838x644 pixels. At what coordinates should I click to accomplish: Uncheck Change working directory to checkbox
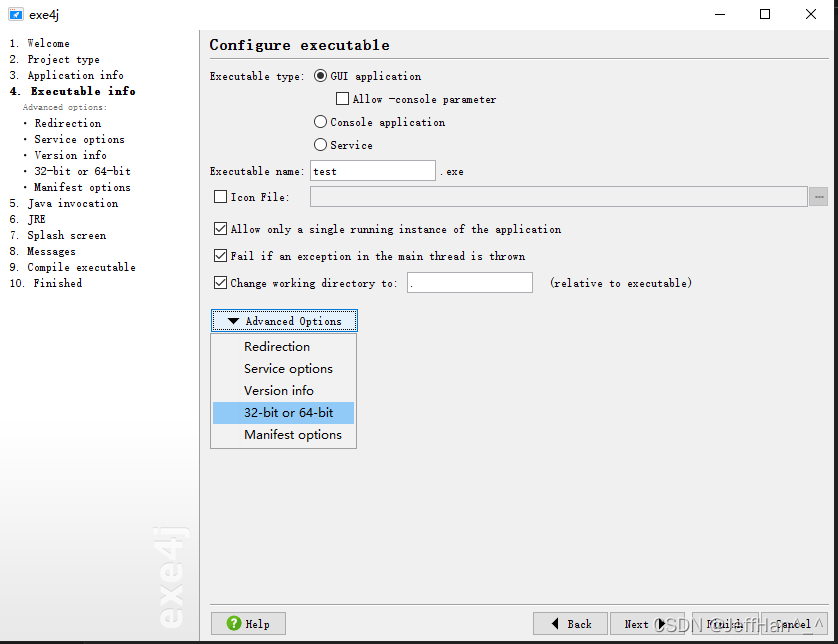[220, 282]
